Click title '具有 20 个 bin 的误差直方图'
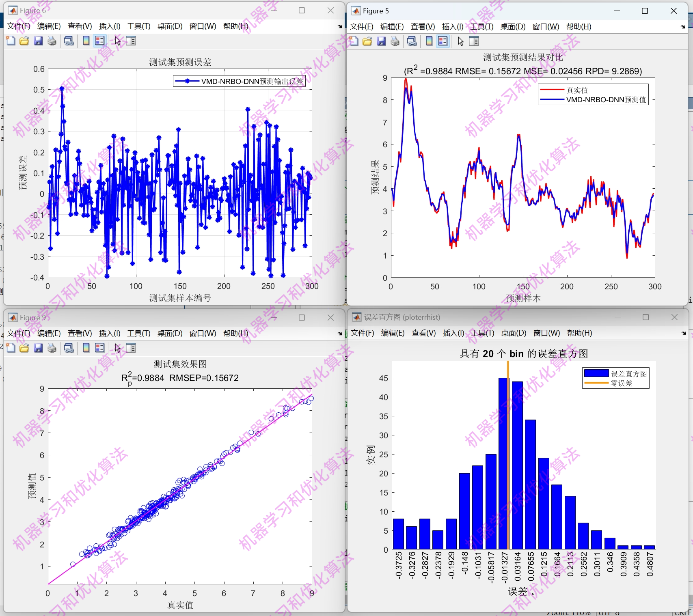This screenshot has height=616, width=693. pyautogui.click(x=524, y=354)
